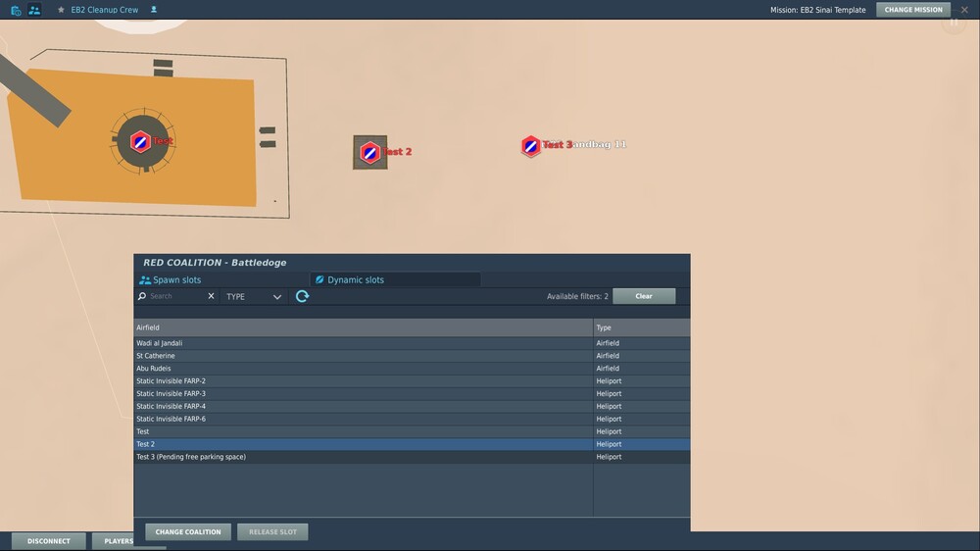Click the Airfield type cell for Wadi al Jandali

(x=642, y=343)
